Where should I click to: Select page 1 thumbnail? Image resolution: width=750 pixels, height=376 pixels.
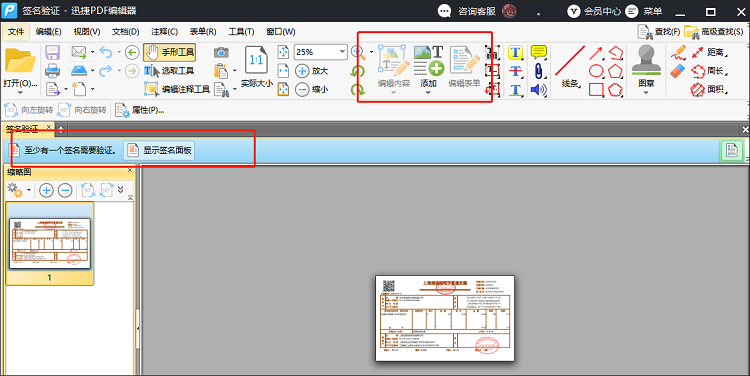pyautogui.click(x=50, y=243)
